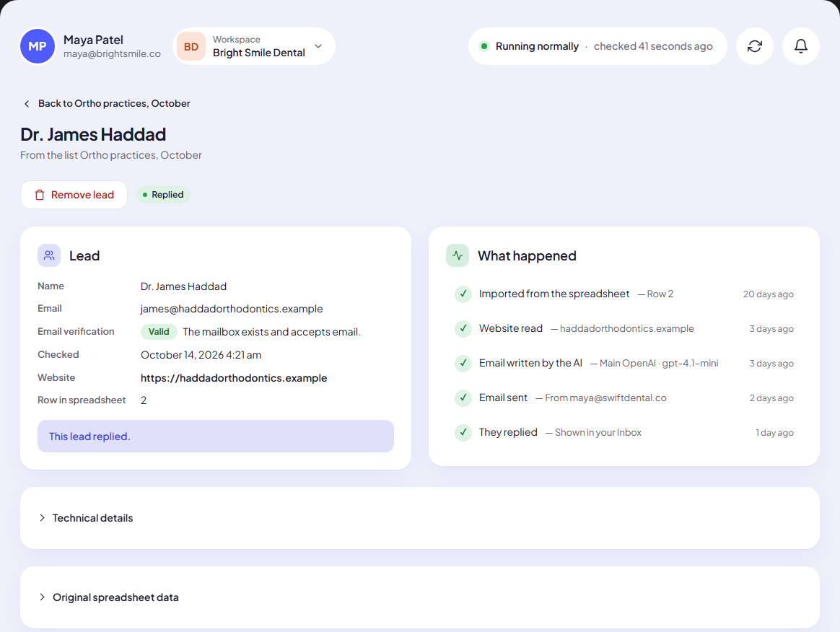Open the notifications bell
The width and height of the screenshot is (840, 632).
pos(800,46)
